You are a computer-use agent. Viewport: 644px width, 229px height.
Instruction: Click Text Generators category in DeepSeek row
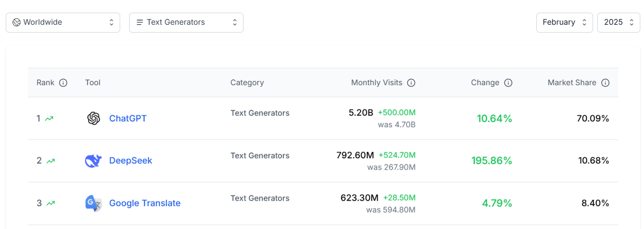[x=260, y=155]
